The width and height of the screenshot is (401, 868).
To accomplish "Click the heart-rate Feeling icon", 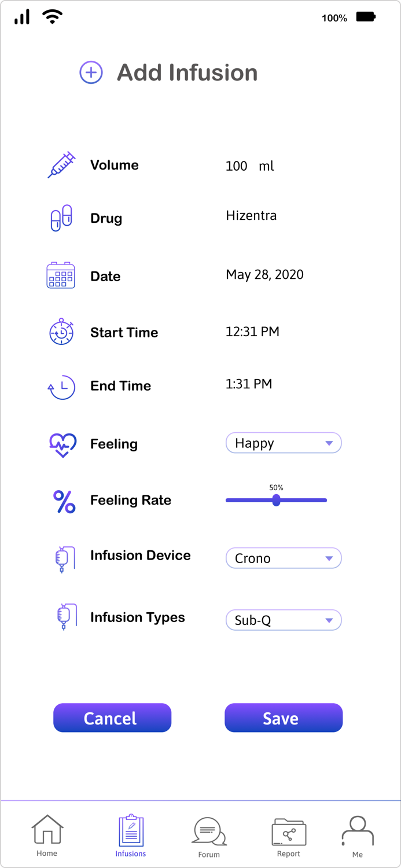I will pyautogui.click(x=60, y=443).
